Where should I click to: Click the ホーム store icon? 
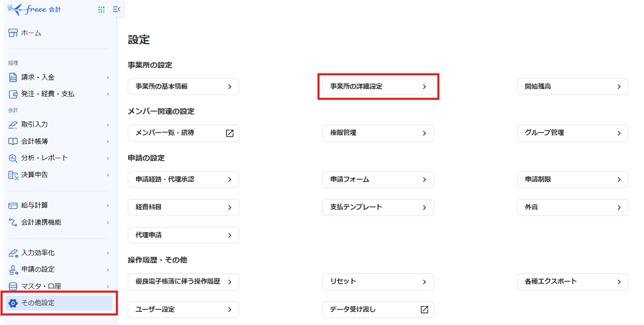point(13,33)
